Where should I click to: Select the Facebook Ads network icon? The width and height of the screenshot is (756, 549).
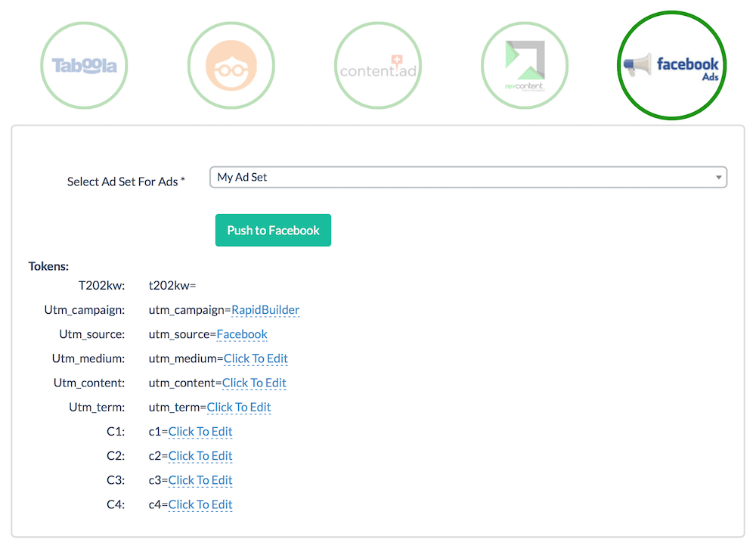pyautogui.click(x=671, y=65)
